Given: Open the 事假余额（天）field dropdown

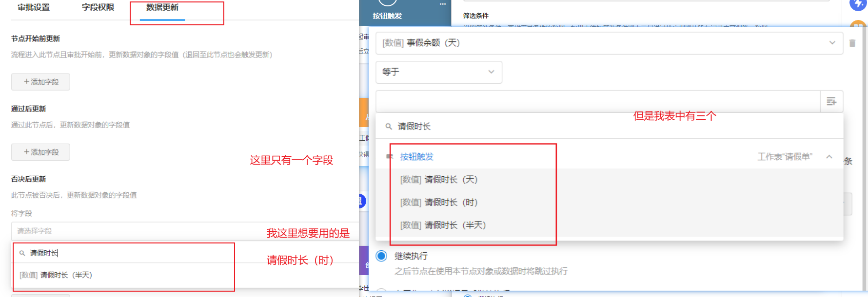Looking at the screenshot, I should pyautogui.click(x=609, y=43).
